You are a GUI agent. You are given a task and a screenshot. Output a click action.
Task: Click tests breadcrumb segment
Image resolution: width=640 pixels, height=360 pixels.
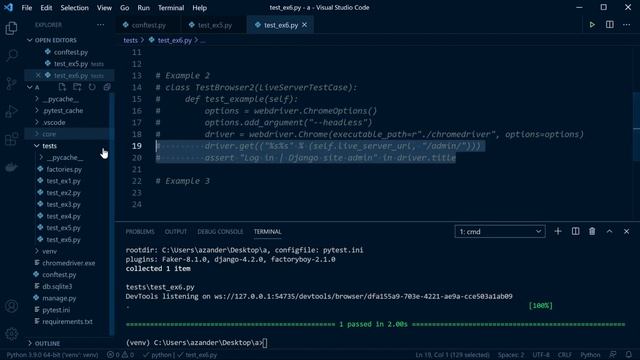tap(130, 40)
